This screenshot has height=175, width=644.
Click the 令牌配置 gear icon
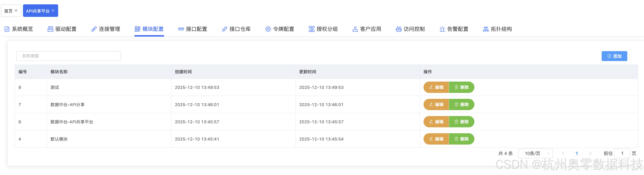coord(268,29)
